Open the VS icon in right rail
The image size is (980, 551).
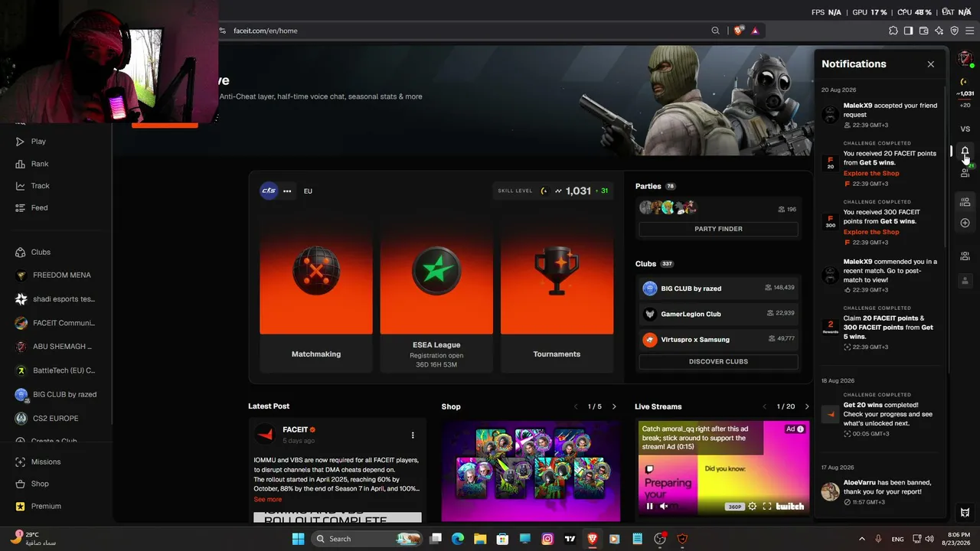tap(965, 129)
